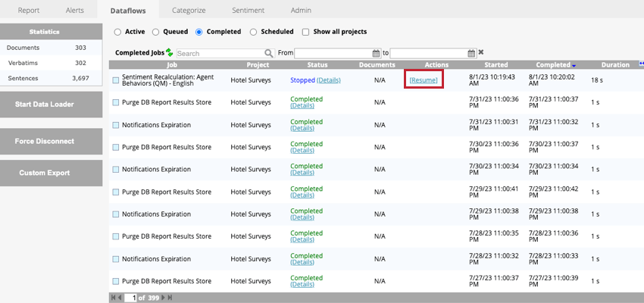Click the search magnifier icon
Image resolution: width=644 pixels, height=303 pixels.
click(x=268, y=53)
